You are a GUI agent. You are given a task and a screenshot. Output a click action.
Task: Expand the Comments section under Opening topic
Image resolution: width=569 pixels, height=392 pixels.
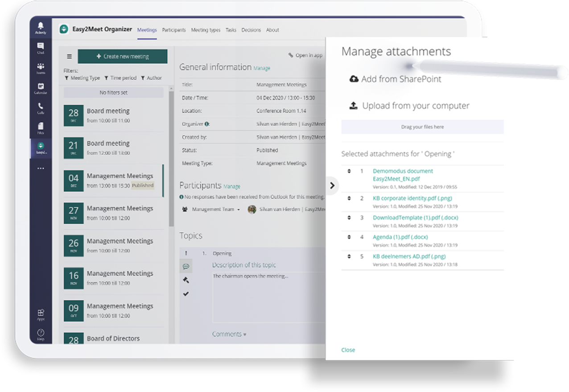229,334
